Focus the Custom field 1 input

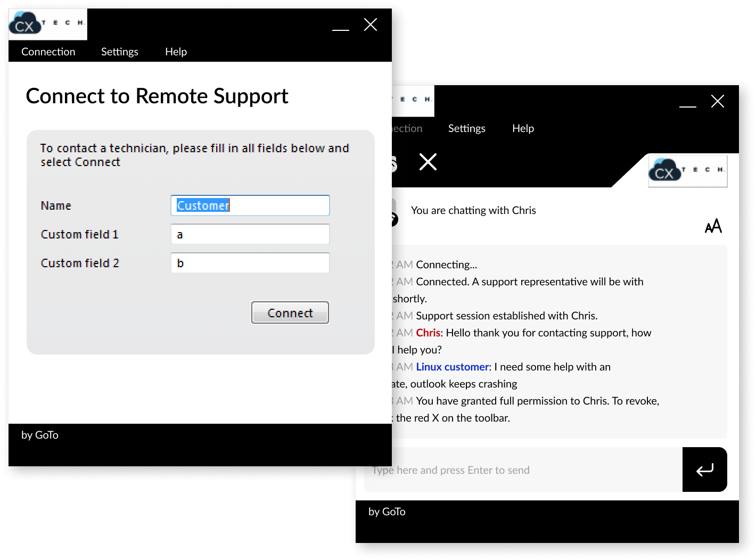tap(250, 234)
